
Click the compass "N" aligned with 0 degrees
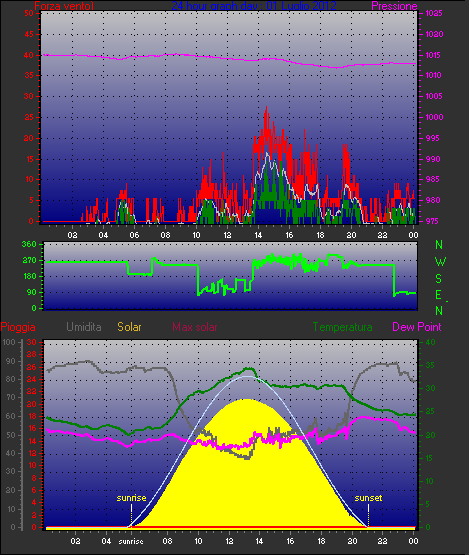(439, 310)
